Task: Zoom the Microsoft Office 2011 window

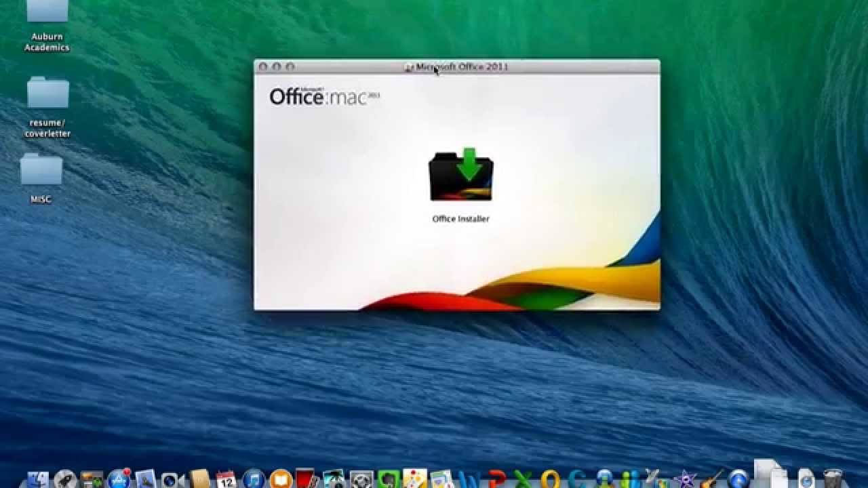Action: click(x=290, y=66)
